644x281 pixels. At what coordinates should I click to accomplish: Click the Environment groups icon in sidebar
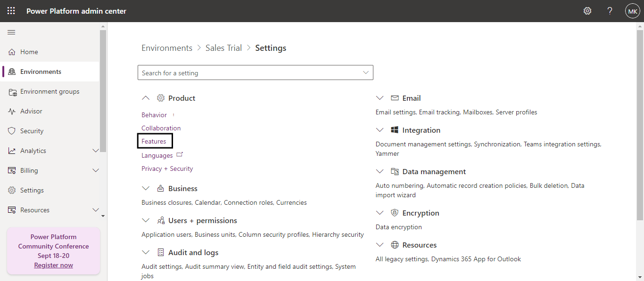pyautogui.click(x=12, y=91)
